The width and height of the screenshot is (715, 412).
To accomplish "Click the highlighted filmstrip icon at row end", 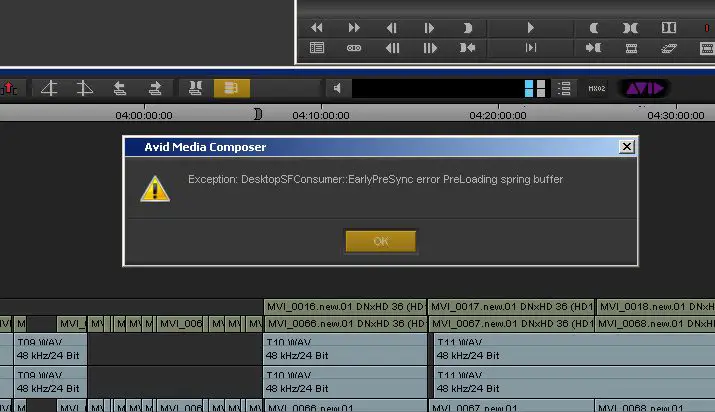I will coord(707,48).
